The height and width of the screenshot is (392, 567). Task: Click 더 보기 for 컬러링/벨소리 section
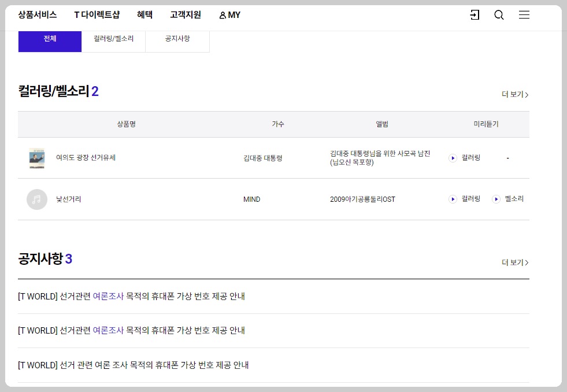[x=516, y=94]
